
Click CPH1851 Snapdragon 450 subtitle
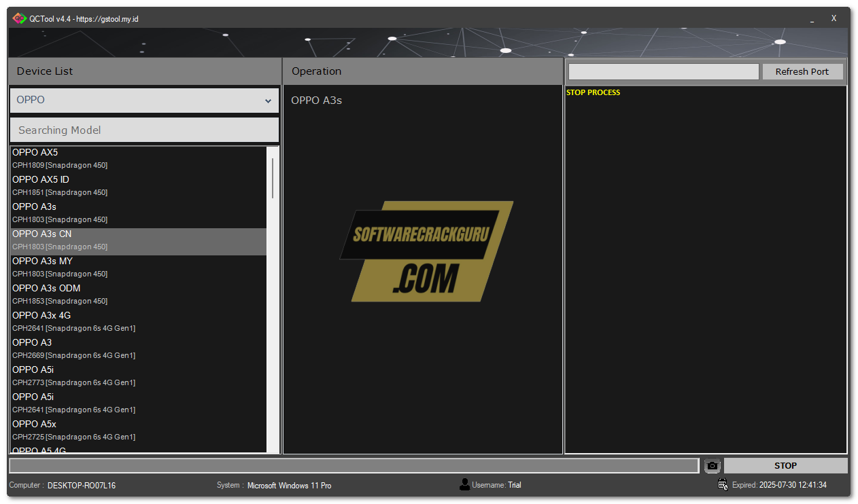coord(60,192)
